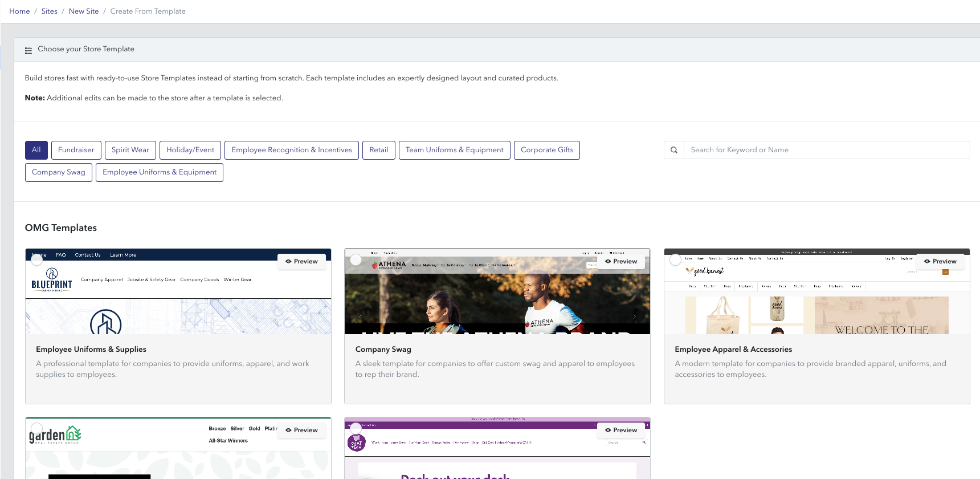Preview the Garden Real Estate template
The width and height of the screenshot is (980, 479).
coord(302,431)
